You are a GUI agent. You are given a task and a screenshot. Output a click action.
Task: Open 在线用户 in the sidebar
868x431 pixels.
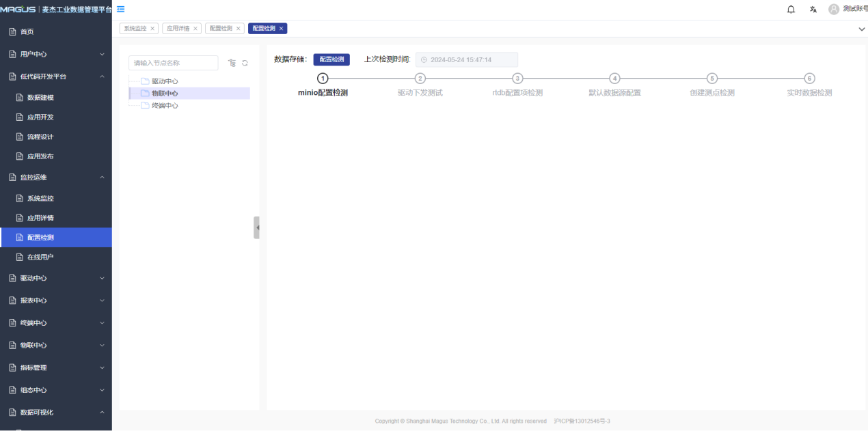[x=40, y=257]
